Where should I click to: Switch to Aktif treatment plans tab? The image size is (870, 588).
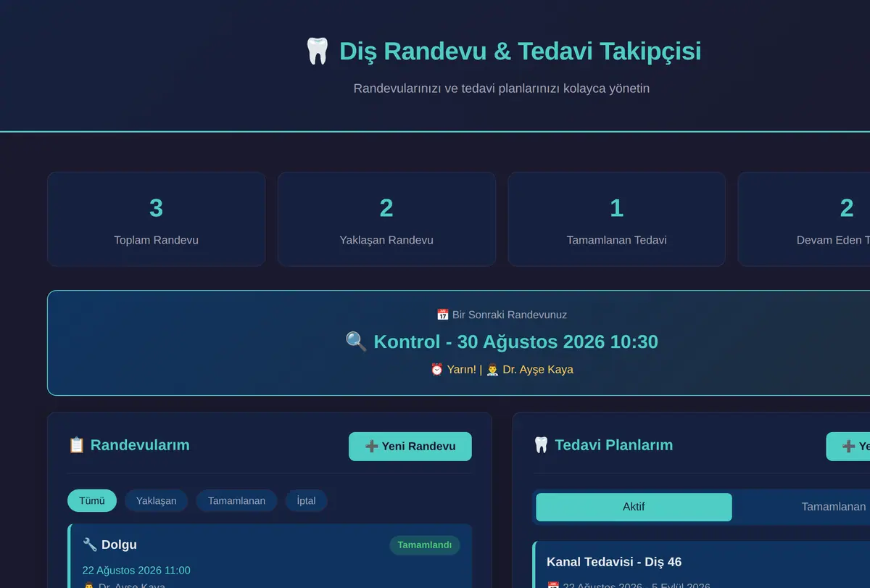point(634,507)
